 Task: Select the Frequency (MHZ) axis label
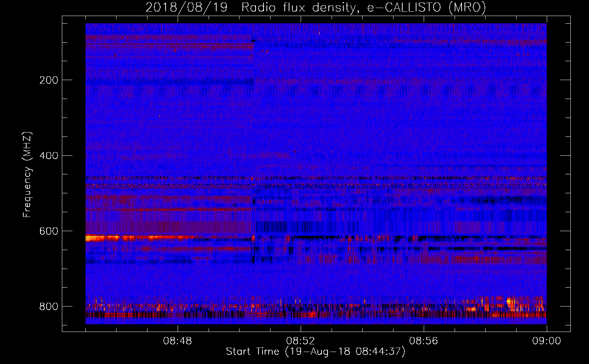pos(27,174)
